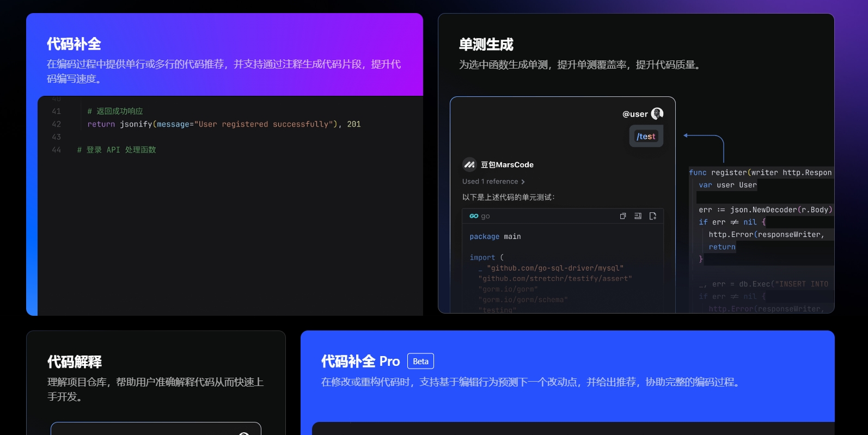Click the new file icon in code header

pyautogui.click(x=653, y=216)
